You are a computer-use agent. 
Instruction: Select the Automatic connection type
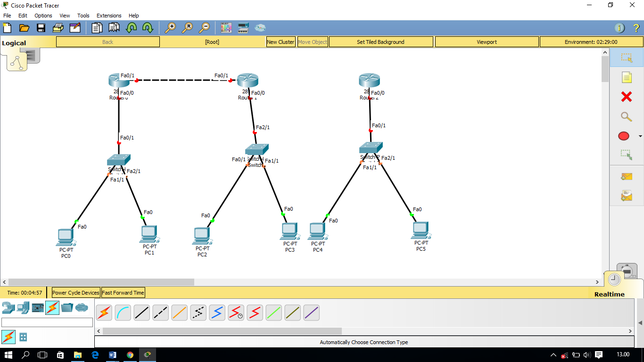pyautogui.click(x=104, y=313)
